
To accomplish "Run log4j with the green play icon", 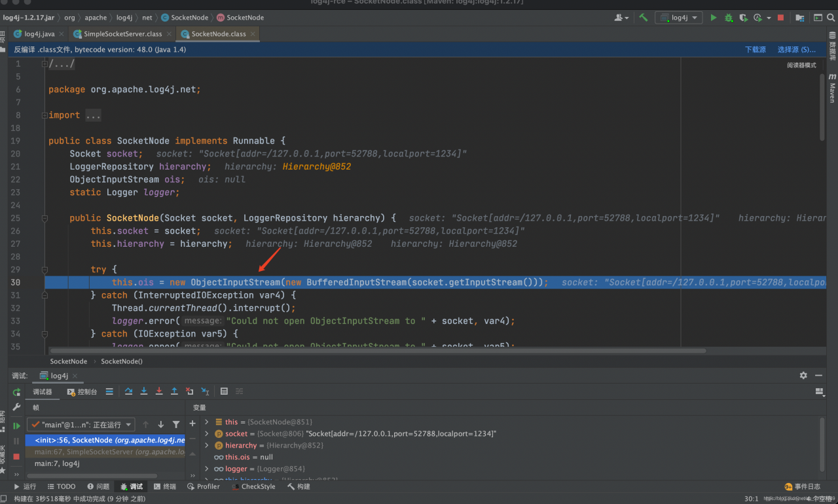I will (714, 18).
